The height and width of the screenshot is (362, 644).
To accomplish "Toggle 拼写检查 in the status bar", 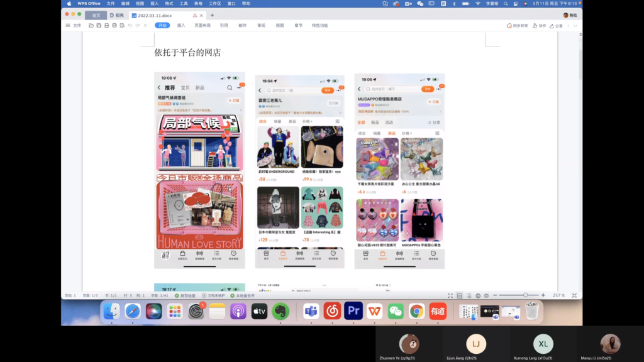I will coord(186,295).
